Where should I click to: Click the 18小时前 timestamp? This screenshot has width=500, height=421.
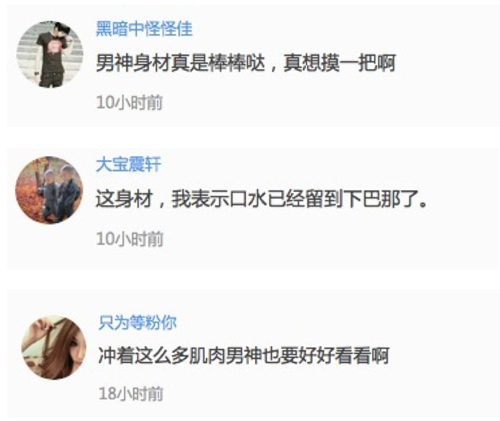(x=131, y=394)
